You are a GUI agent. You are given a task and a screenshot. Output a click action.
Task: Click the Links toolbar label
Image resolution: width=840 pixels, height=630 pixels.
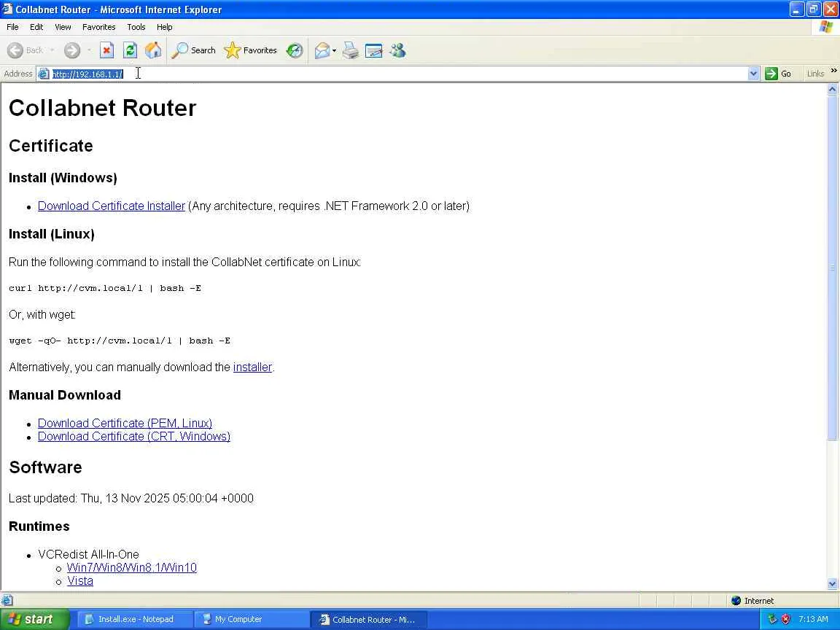coord(815,74)
